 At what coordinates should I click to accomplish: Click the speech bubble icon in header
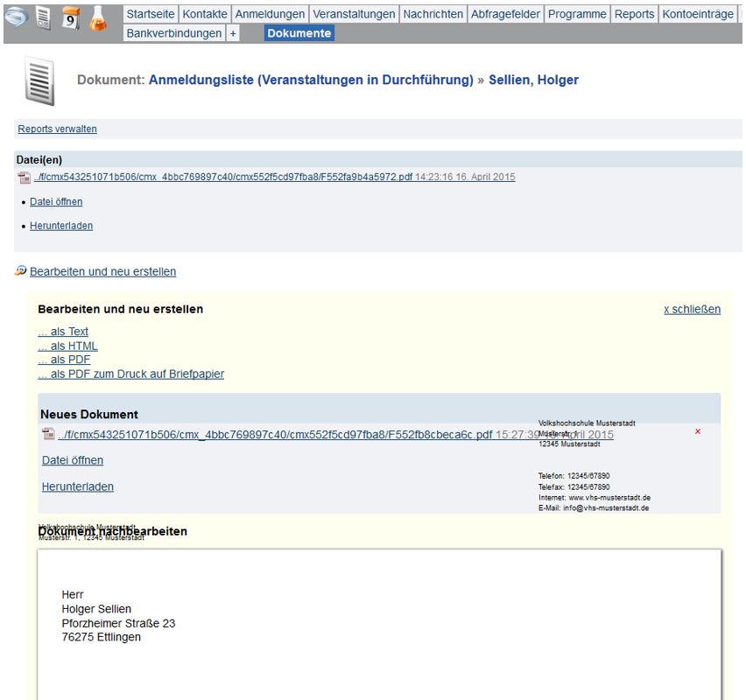pyautogui.click(x=16, y=17)
